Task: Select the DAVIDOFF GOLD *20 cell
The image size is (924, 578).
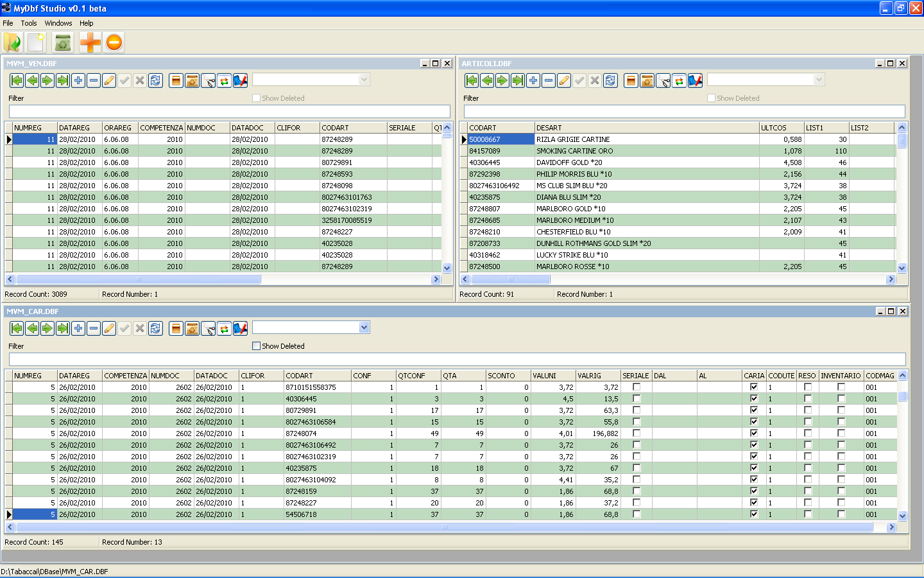Action: coord(647,162)
